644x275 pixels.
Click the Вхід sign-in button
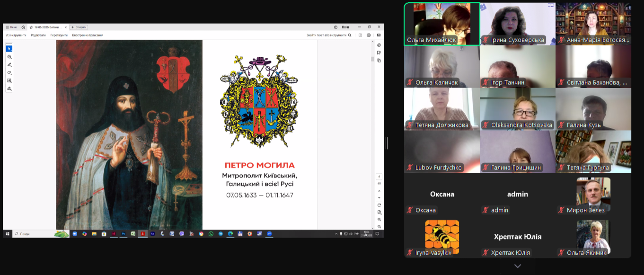345,27
